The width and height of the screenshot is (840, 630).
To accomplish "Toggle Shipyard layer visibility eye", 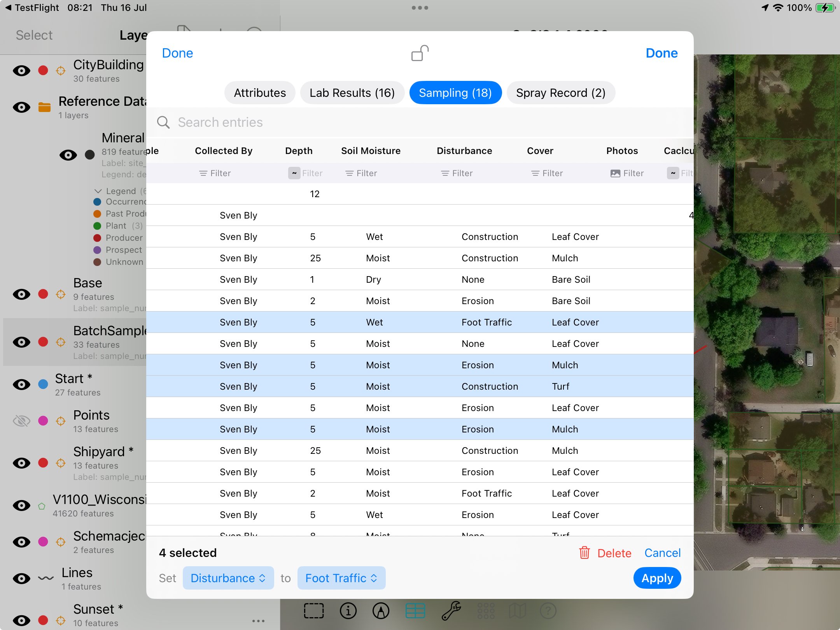I will [21, 463].
